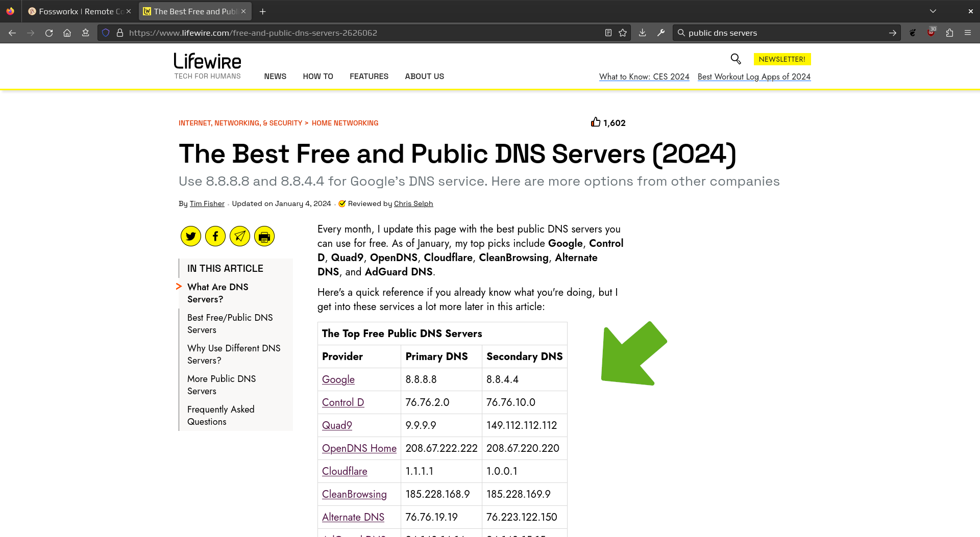Viewport: 980px width, 537px height.
Task: Switch to the Fossworkx tab
Action: click(77, 11)
